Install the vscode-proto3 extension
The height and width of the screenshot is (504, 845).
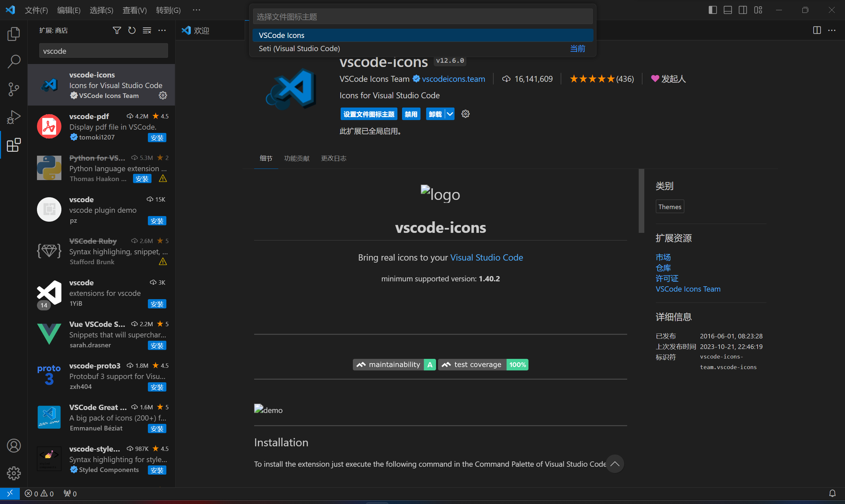(157, 387)
